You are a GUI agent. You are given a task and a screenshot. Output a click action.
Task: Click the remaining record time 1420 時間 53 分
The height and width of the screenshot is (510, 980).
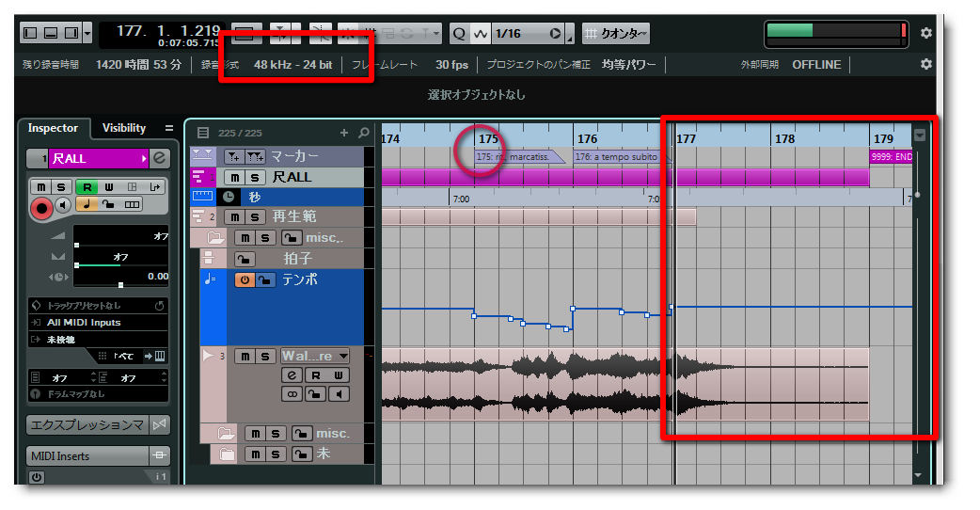pyautogui.click(x=138, y=65)
